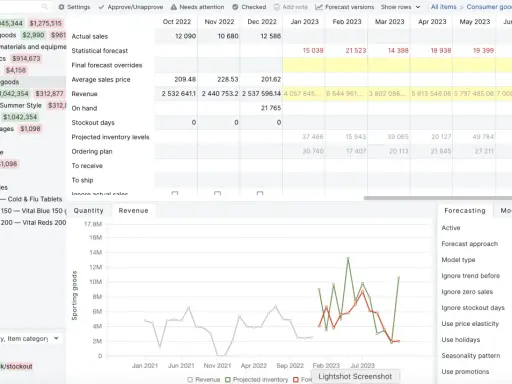Screen dimensions: 512x384
Task: Switch to the Quantity chart tab
Action: [88, 211]
